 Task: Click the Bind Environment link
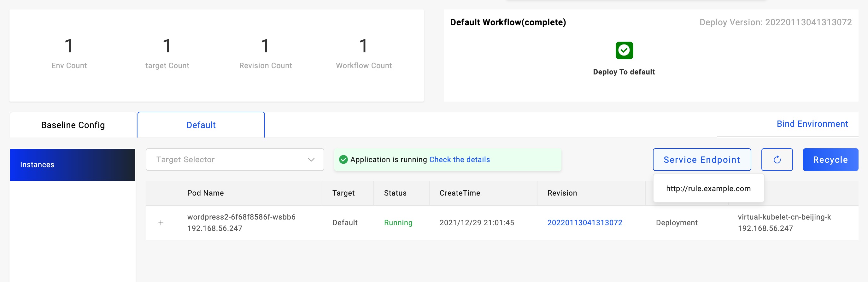pos(812,124)
